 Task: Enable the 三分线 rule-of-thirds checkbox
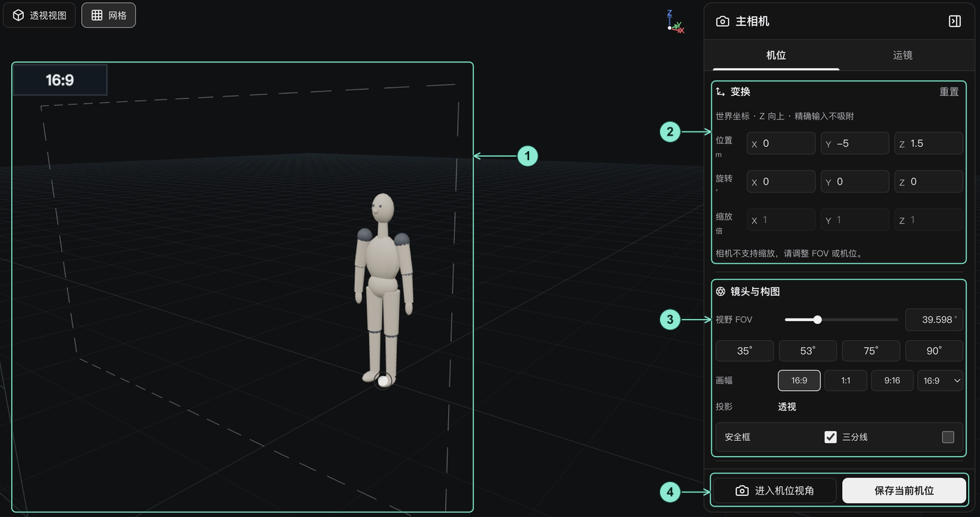tap(948, 437)
